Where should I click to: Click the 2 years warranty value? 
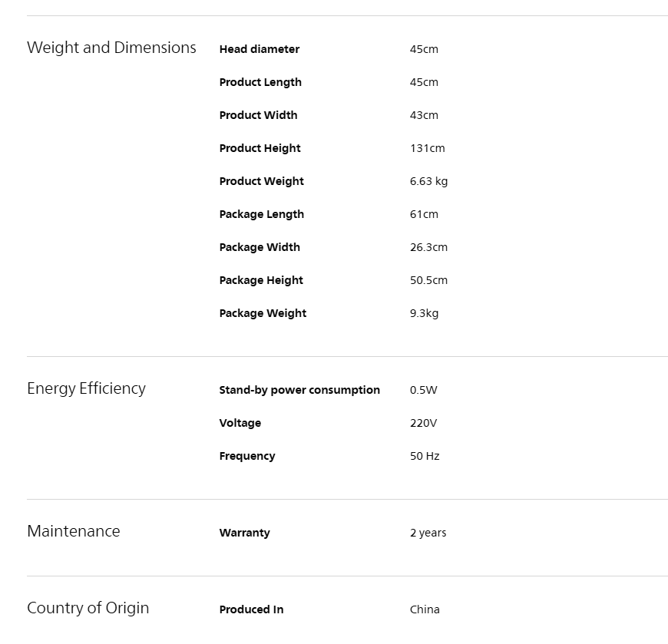click(x=428, y=533)
